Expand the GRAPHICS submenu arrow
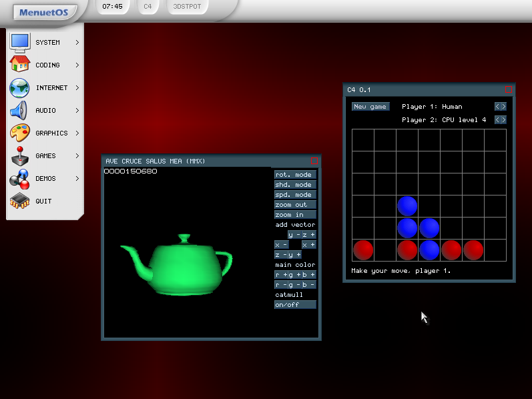The width and height of the screenshot is (532, 399). coord(77,133)
